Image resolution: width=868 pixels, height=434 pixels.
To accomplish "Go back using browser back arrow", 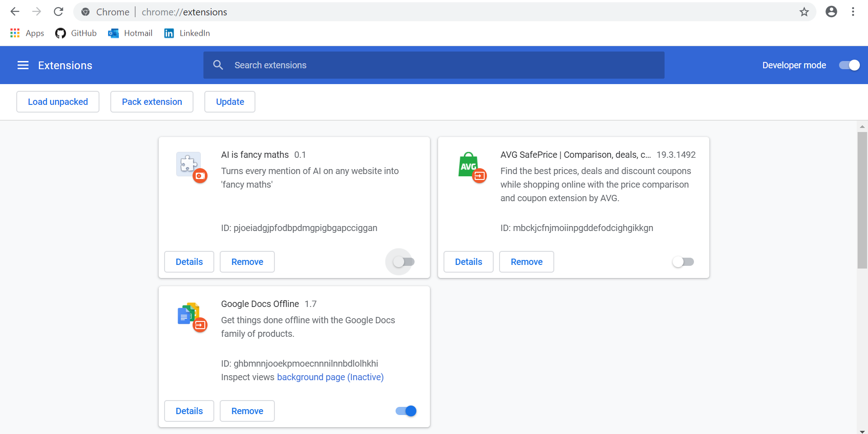I will (15, 12).
